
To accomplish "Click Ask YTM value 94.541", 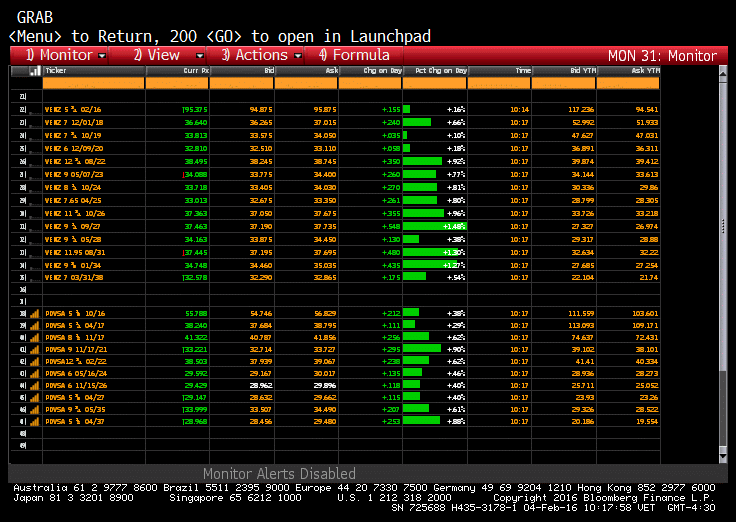I will click(647, 109).
